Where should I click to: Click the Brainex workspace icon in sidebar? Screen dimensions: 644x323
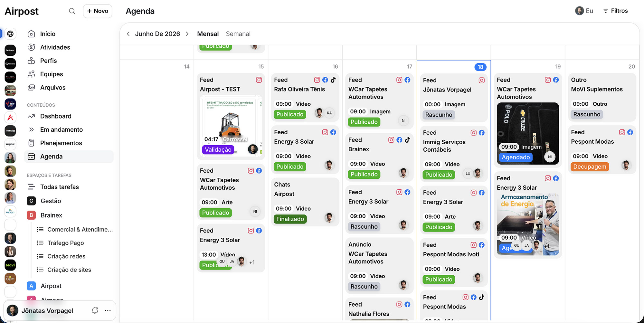pos(10,50)
